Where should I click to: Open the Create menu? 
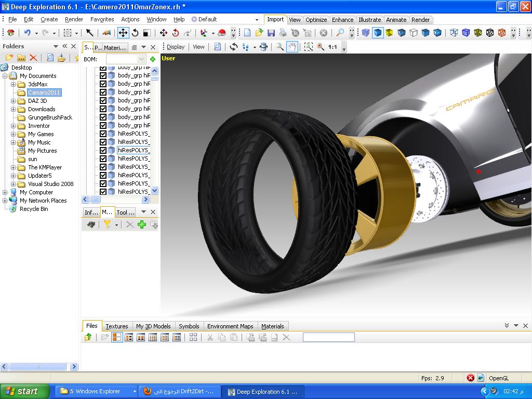[49, 19]
